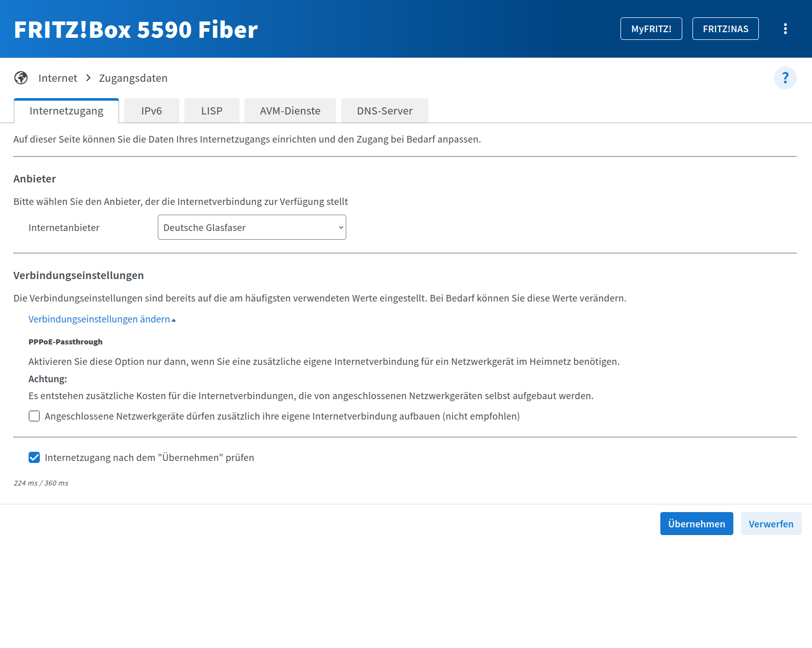Image resolution: width=812 pixels, height=648 pixels.
Task: Click the Achtung: warning label
Action: [x=47, y=379]
